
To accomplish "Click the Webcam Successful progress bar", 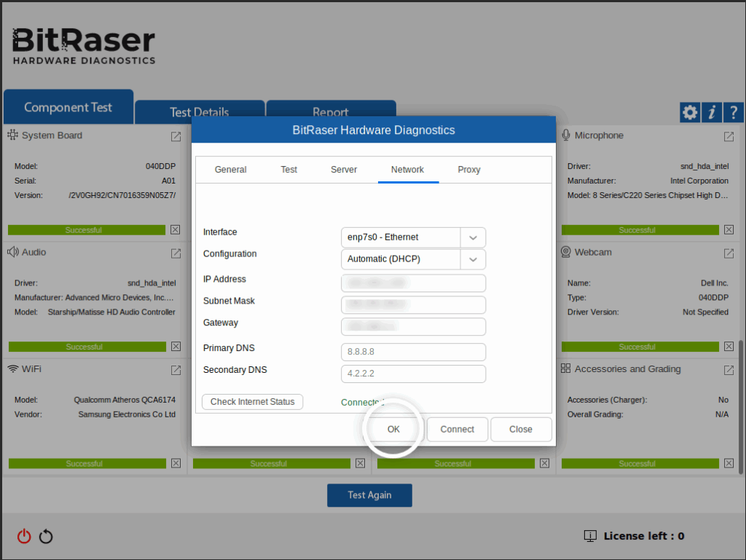I will pos(640,347).
